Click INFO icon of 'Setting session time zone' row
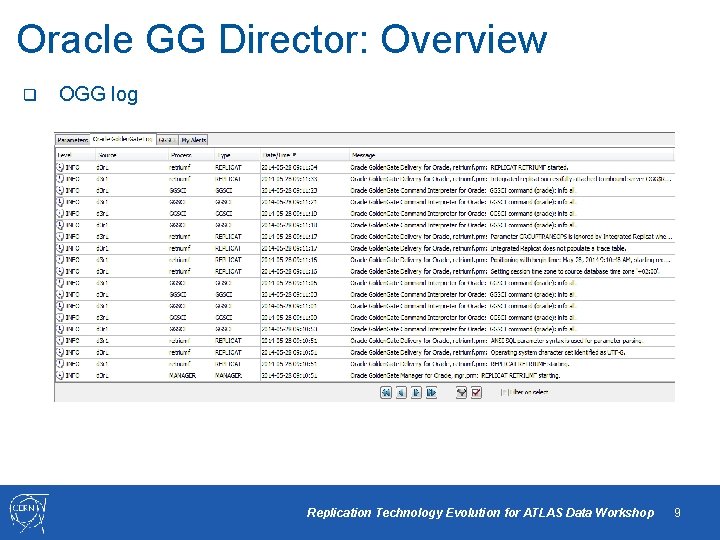The image size is (720, 540). [x=60, y=271]
